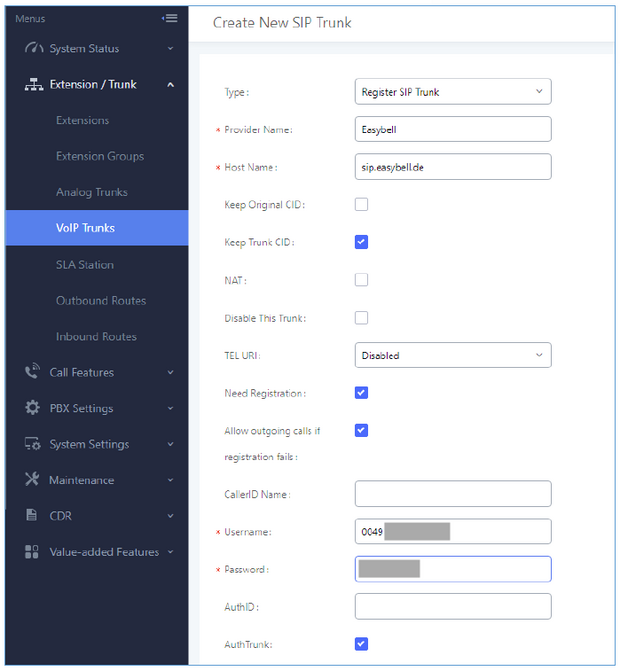Click the Host Name input field
This screenshot has height=671, width=620.
(x=453, y=167)
